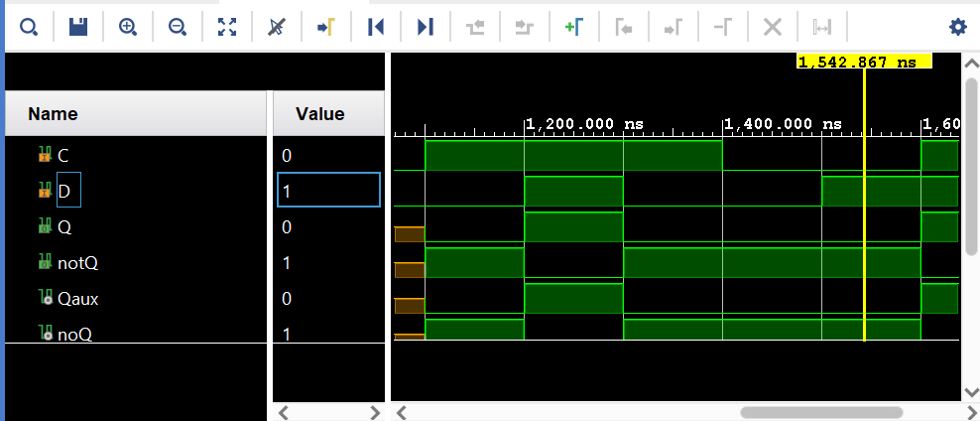Screen dimensions: 980x421
Task: Click value 0 of signal C
Action: [287, 155]
